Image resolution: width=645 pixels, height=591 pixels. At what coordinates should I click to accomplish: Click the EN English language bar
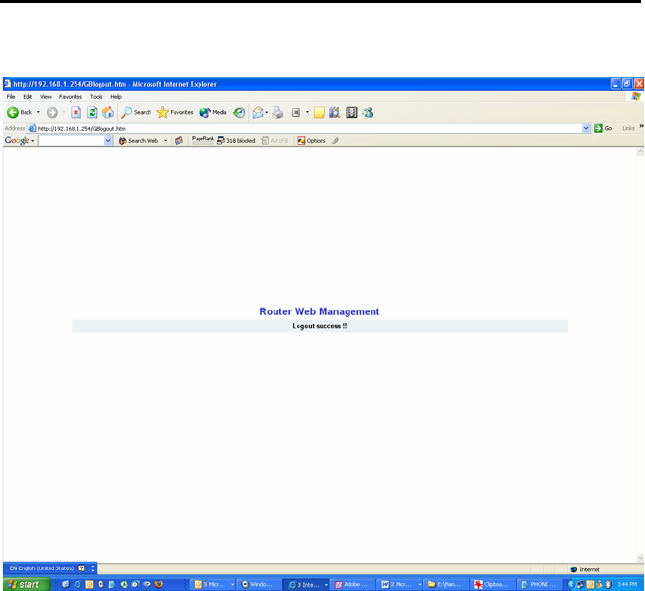pos(41,568)
